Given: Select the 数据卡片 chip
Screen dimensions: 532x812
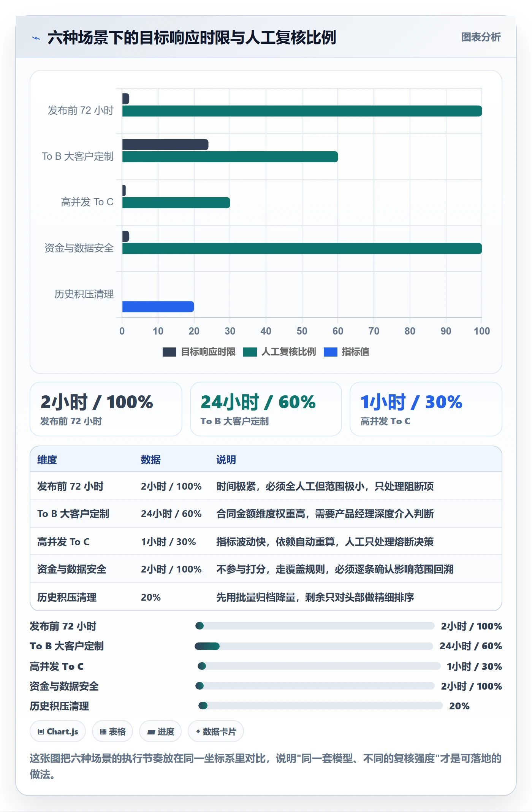Looking at the screenshot, I should pos(216,731).
